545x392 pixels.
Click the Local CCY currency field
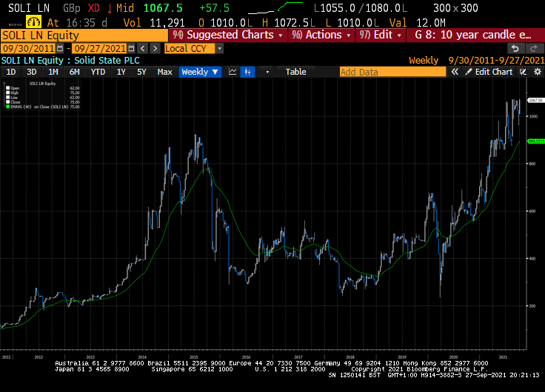pyautogui.click(x=190, y=49)
